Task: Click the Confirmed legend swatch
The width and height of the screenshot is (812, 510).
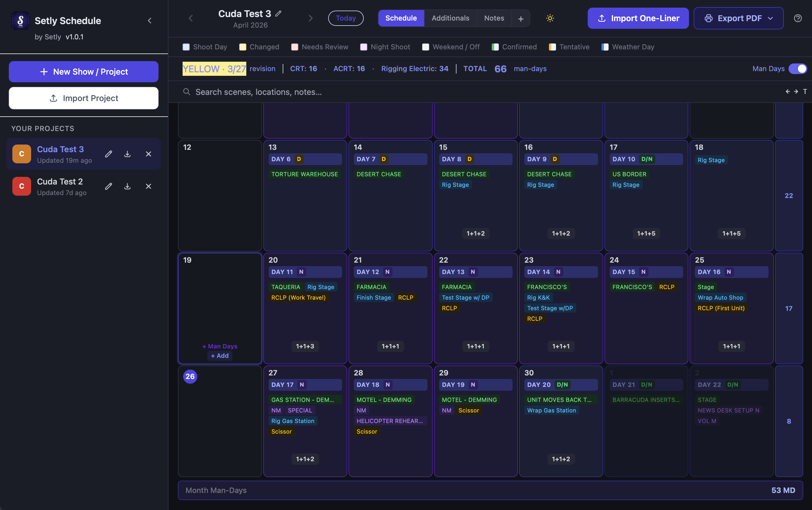Action: click(495, 47)
